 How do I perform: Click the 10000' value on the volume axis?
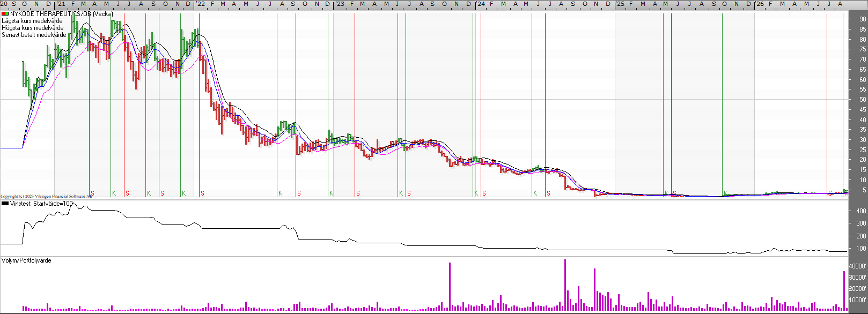point(858,300)
